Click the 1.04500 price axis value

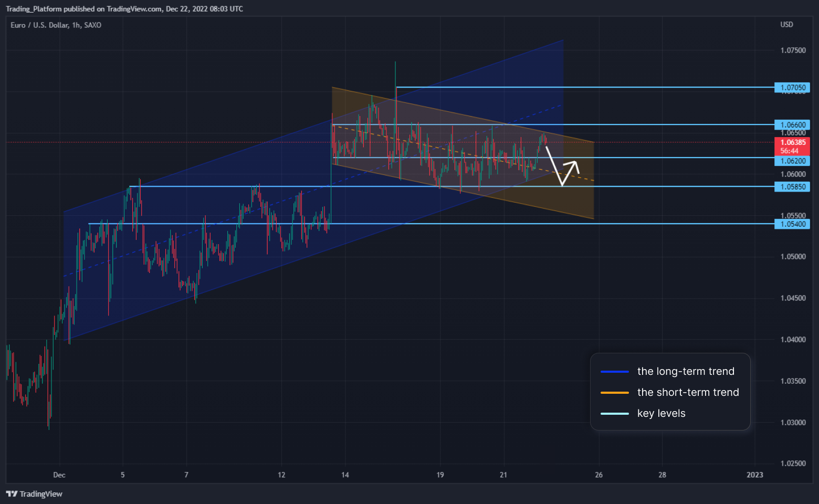pyautogui.click(x=793, y=298)
